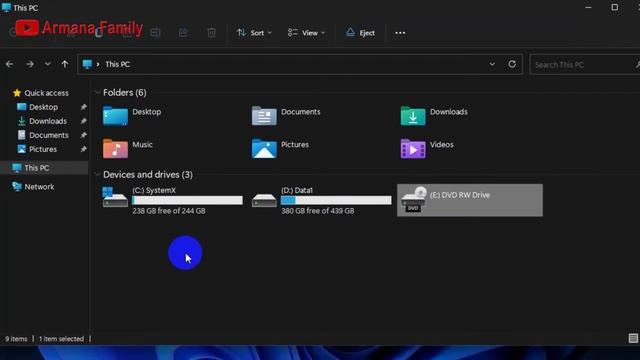Screen dimensions: 640x360
Task: Click the '9 items' status bar text
Action: [x=16, y=339]
